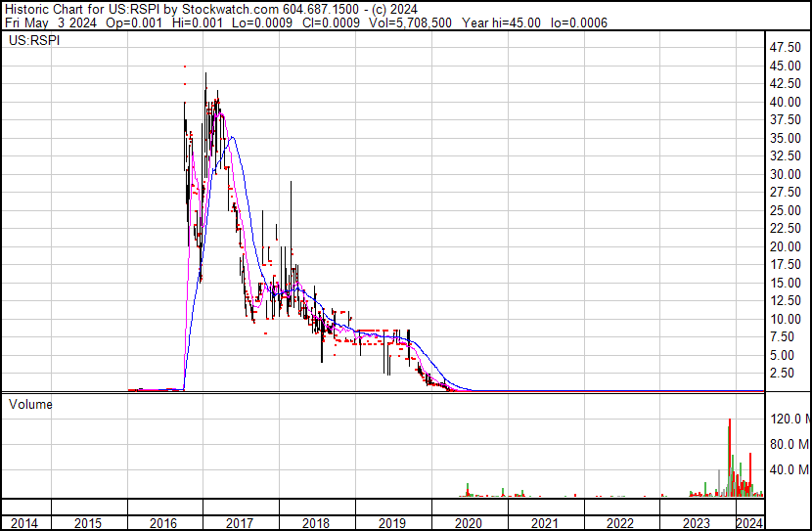This screenshot has height=531, width=812.
Task: Click the 40.0 M volume axis label
Action: [790, 469]
